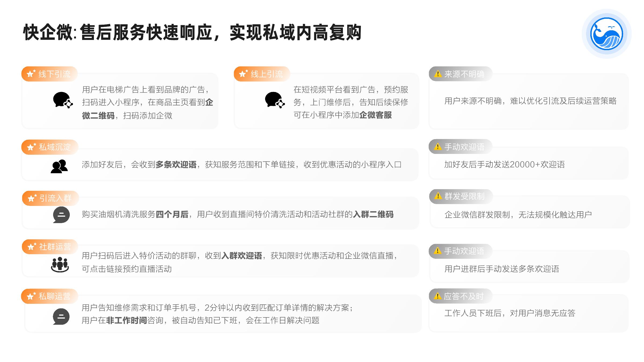Viewport: 644px width, 362px height.
Task: Click the chat bubble icon in 引流入群 row
Action: click(61, 215)
